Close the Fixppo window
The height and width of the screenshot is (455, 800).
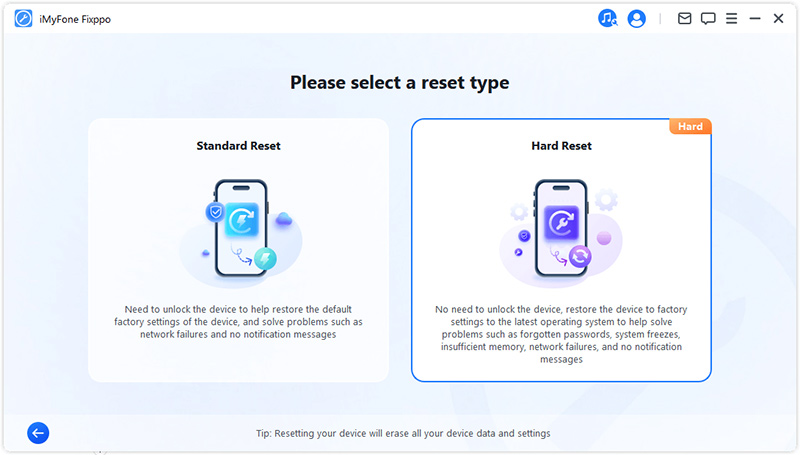click(x=778, y=19)
